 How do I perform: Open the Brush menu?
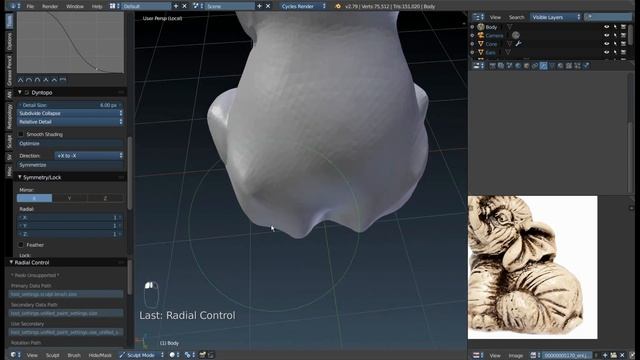point(74,355)
